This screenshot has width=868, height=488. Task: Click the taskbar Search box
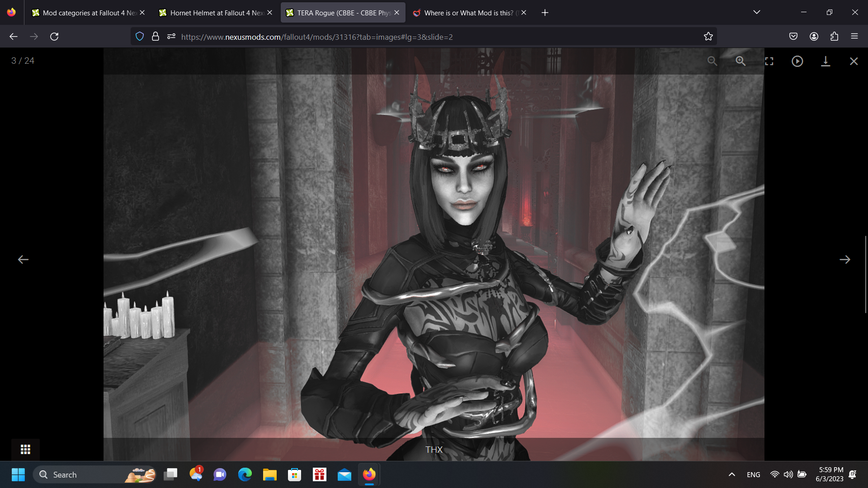[94, 474]
